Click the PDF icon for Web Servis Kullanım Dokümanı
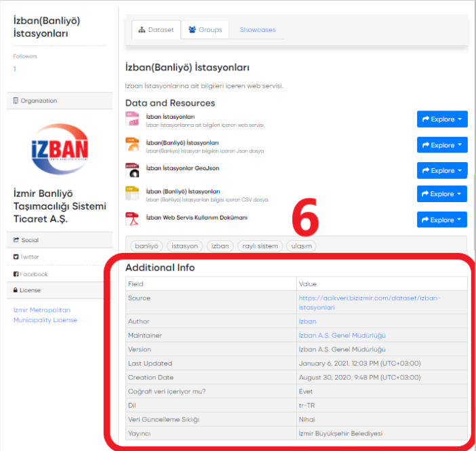Image resolution: width=476 pixels, height=451 pixels. (132, 219)
